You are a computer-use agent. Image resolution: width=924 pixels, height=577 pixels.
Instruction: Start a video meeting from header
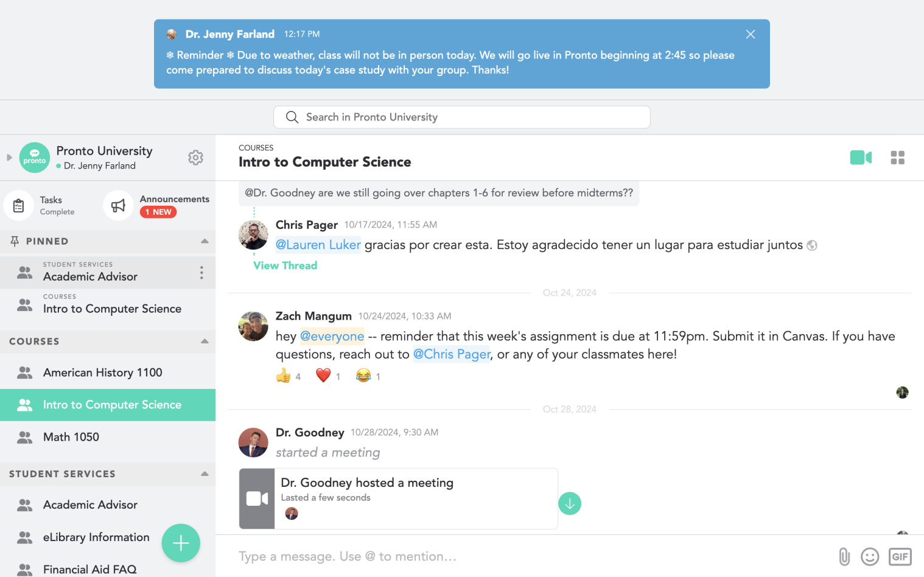861,158
